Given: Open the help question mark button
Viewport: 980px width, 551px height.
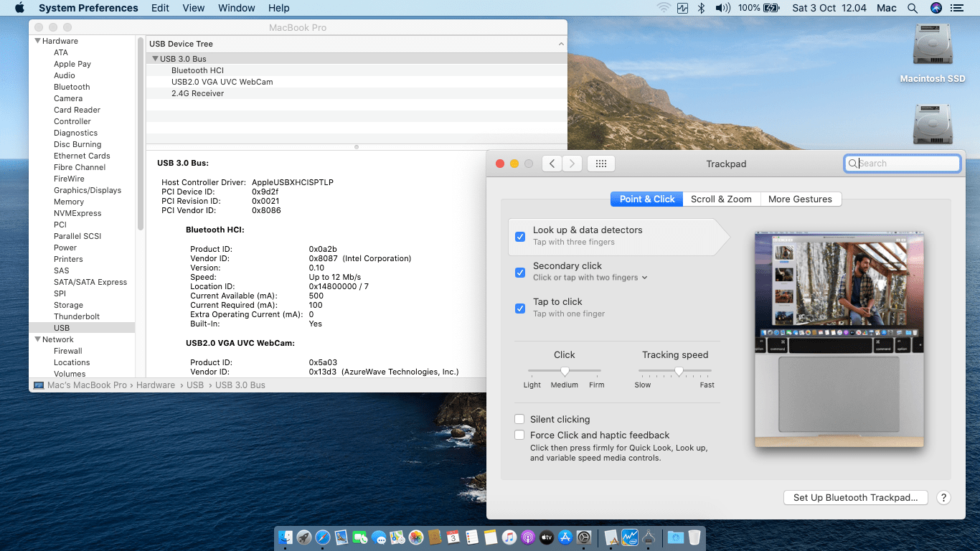Looking at the screenshot, I should tap(943, 497).
